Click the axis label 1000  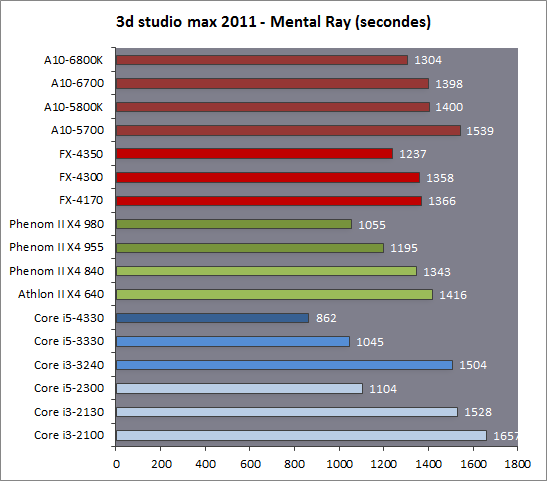click(339, 464)
